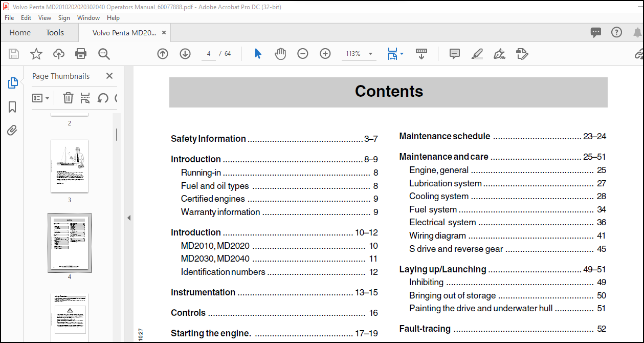Open the Sign menu
The image size is (644, 343).
tap(64, 17)
